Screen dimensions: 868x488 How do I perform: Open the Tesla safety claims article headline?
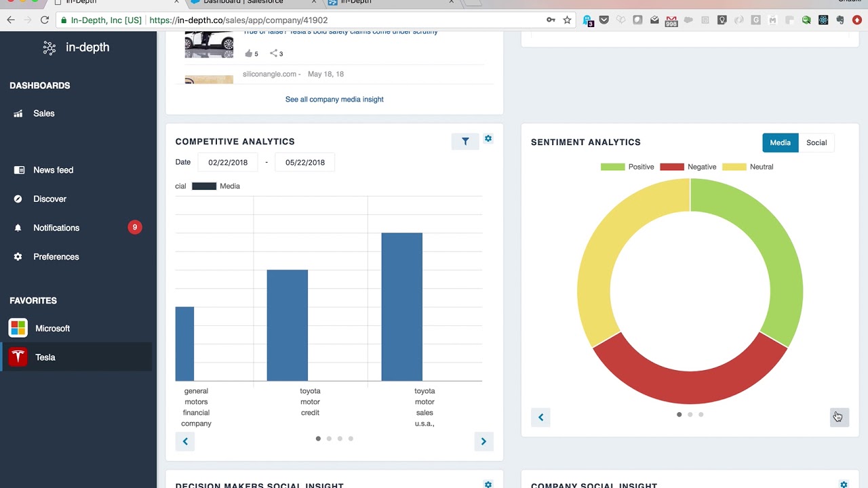pyautogui.click(x=340, y=31)
